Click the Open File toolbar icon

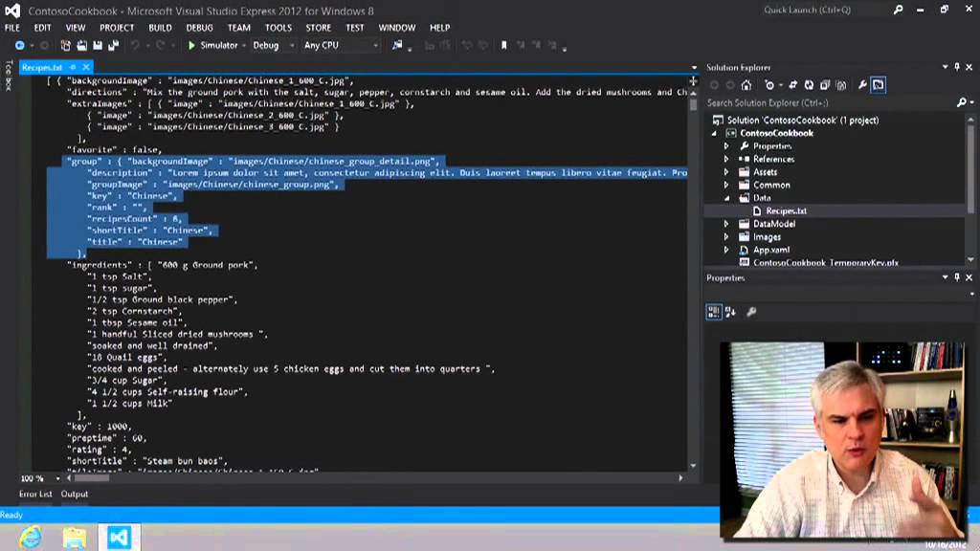[x=82, y=46]
